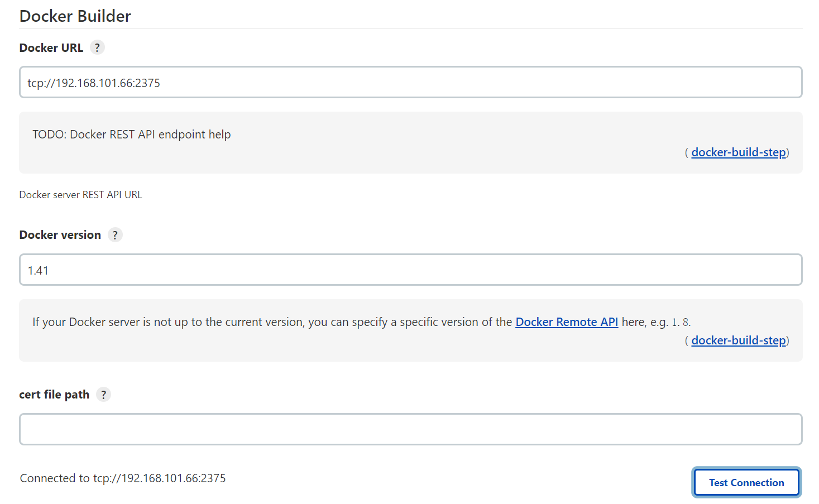Click the tcp address in connection status

(159, 478)
